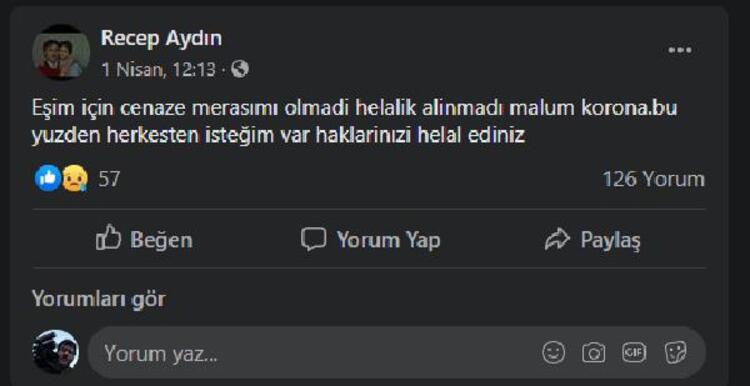Click the Yorum Yap speech bubble icon
The image size is (750, 386).
tap(313, 239)
